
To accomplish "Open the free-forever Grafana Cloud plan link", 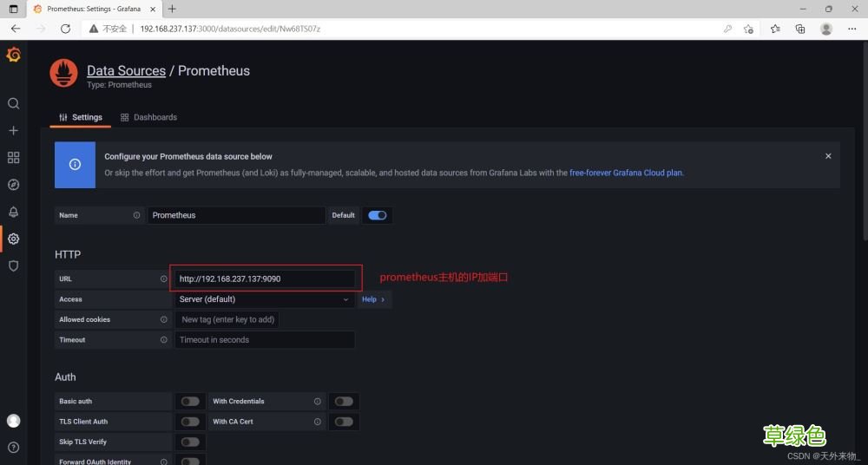I will [x=626, y=173].
